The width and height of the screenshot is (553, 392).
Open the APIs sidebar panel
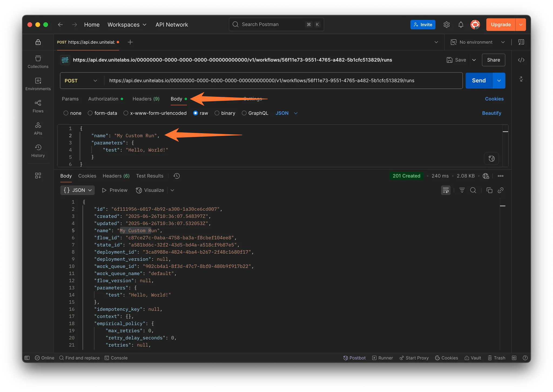pyautogui.click(x=38, y=129)
